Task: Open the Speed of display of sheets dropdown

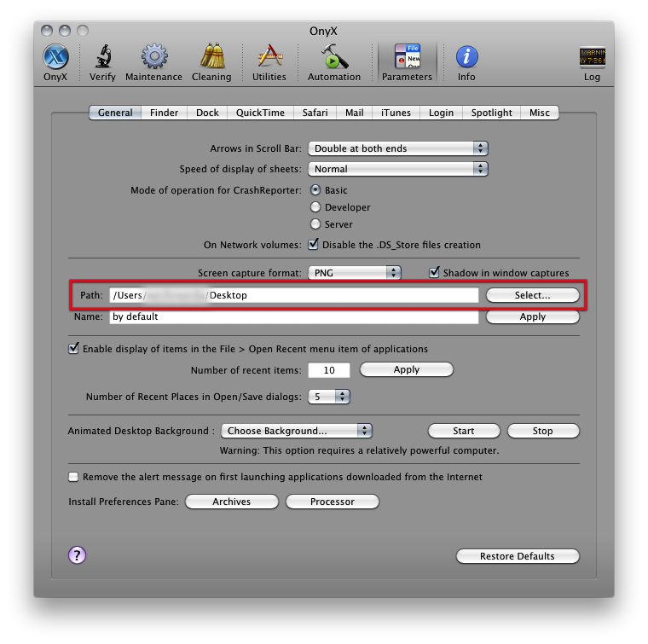Action: [398, 169]
